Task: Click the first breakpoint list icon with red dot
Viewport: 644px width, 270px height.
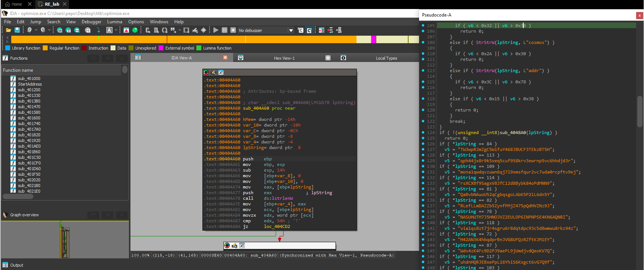Action: point(322,30)
